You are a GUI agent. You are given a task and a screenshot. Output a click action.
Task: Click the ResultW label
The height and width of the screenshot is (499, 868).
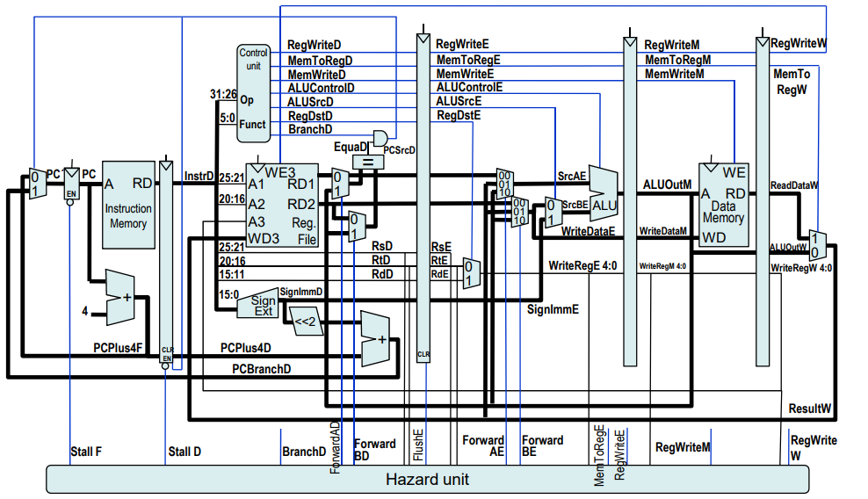tap(809, 409)
